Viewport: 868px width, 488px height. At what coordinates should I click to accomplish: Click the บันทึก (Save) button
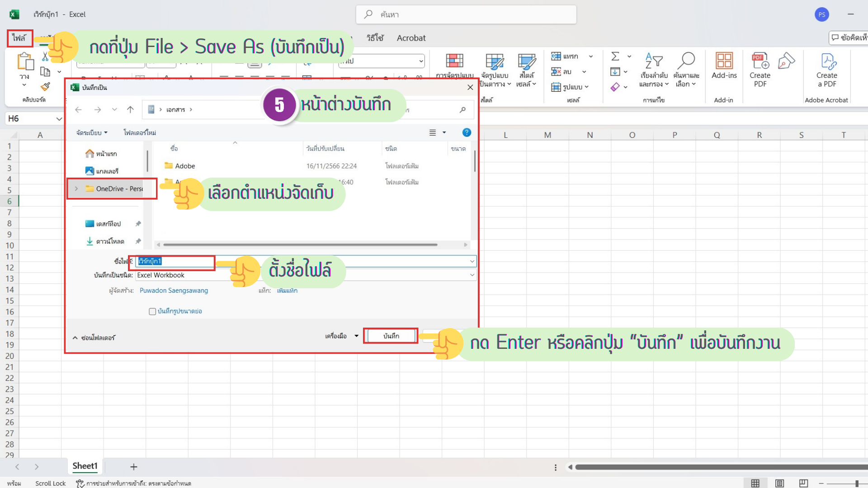click(x=391, y=336)
